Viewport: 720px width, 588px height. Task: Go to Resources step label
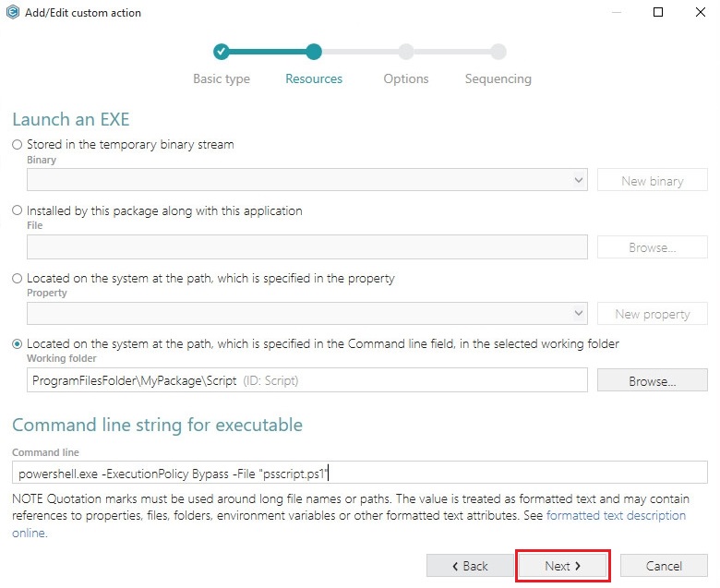click(x=314, y=79)
